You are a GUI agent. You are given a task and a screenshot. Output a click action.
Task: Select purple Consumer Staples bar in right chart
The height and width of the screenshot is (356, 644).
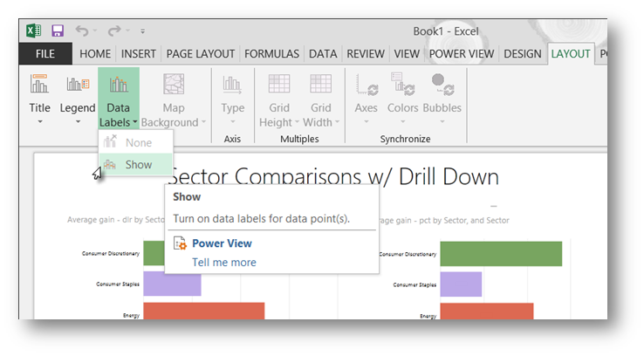tap(461, 284)
